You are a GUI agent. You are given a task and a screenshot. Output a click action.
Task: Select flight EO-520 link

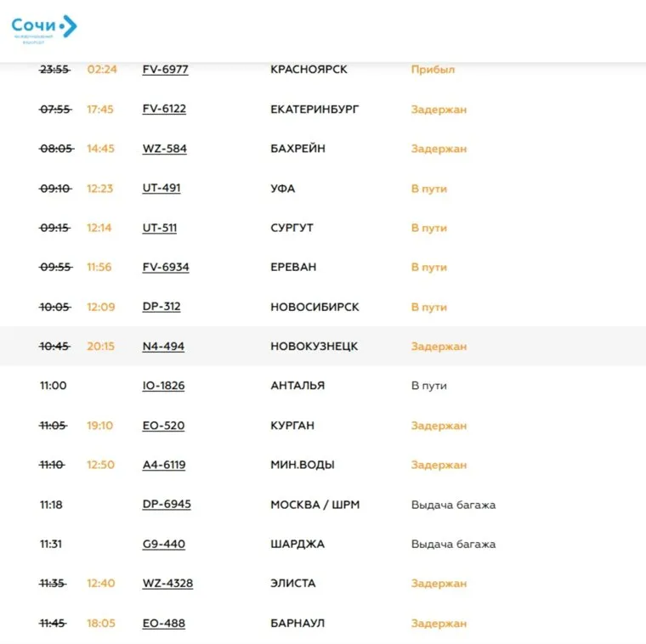point(163,426)
